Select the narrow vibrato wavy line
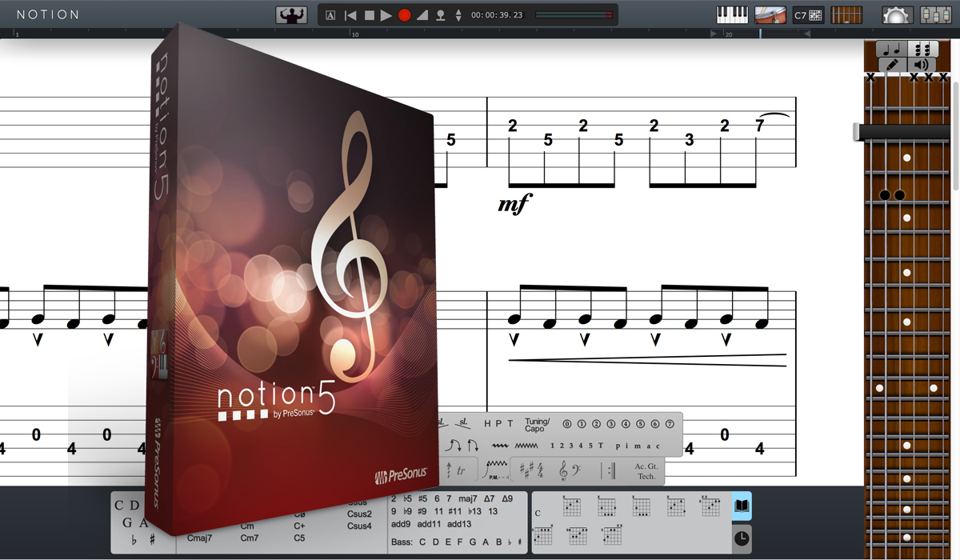Viewport: 960px width, 560px height. click(500, 446)
